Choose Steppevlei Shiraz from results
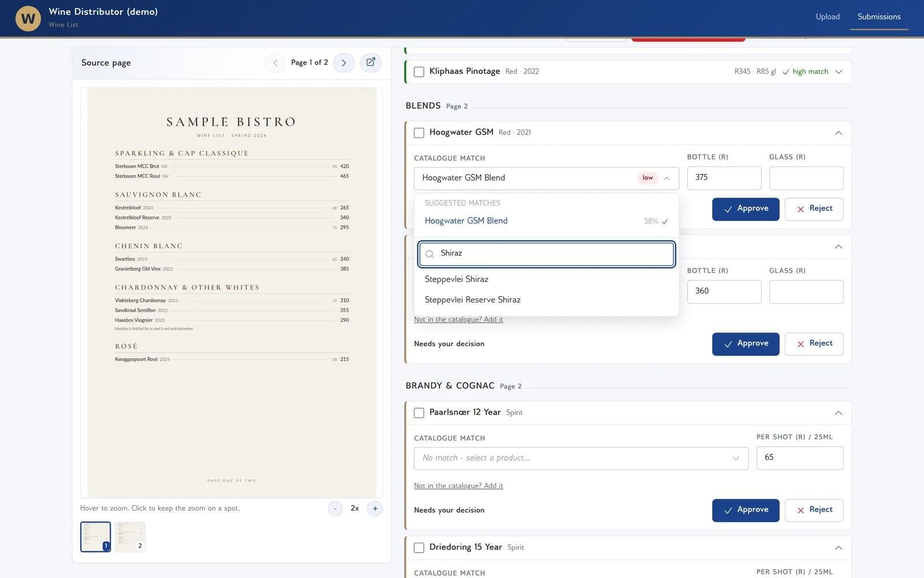The width and height of the screenshot is (924, 578). coord(546,279)
